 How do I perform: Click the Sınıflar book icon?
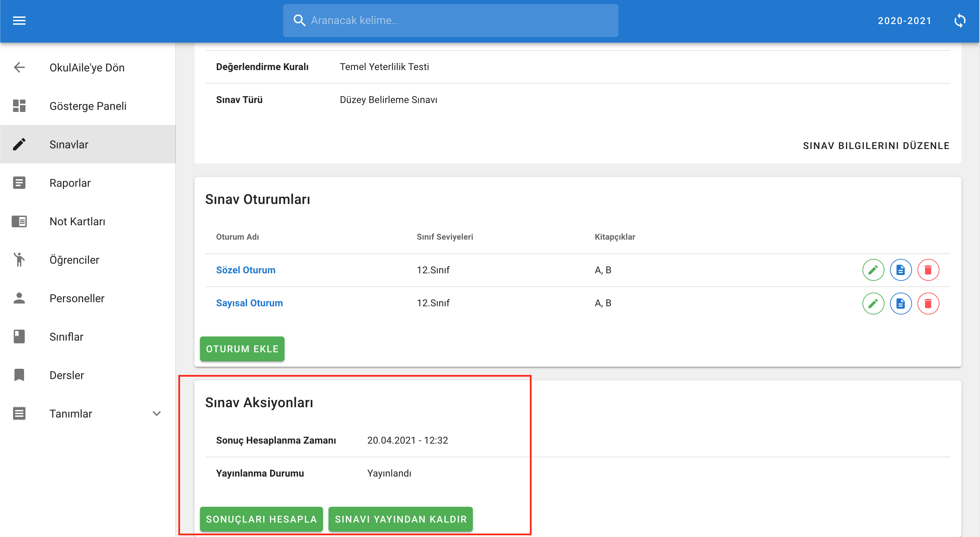[19, 337]
